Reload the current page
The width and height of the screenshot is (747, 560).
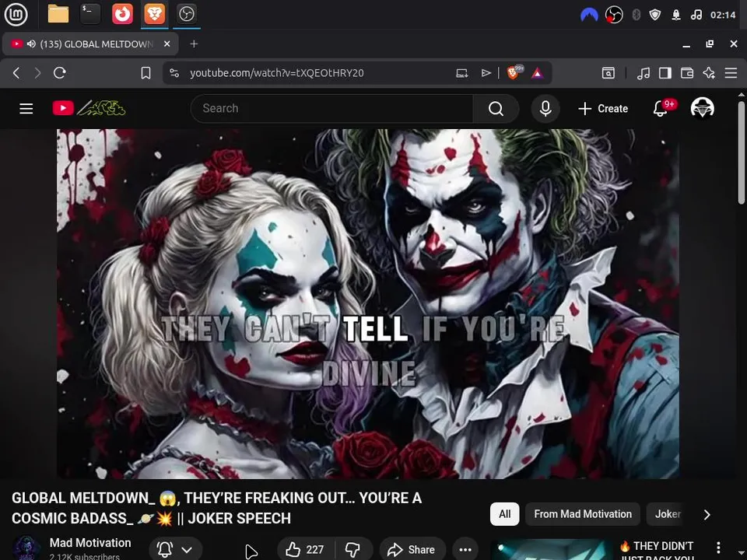click(60, 73)
